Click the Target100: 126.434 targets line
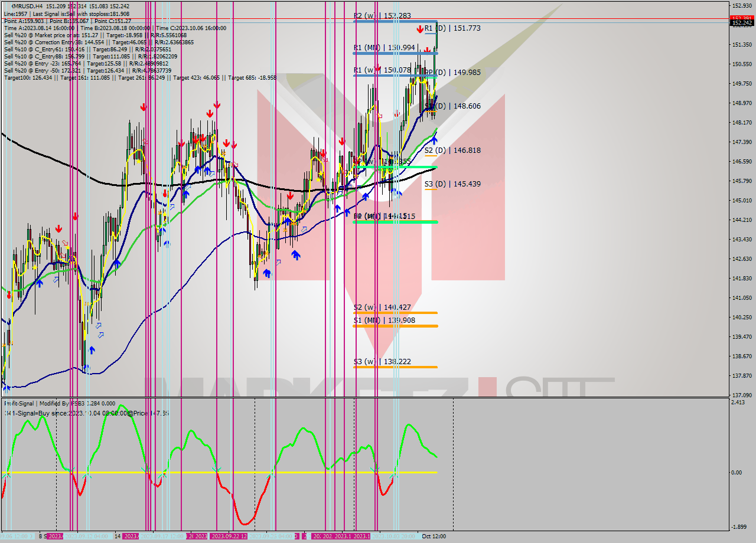756x543 pixels. tap(140, 78)
